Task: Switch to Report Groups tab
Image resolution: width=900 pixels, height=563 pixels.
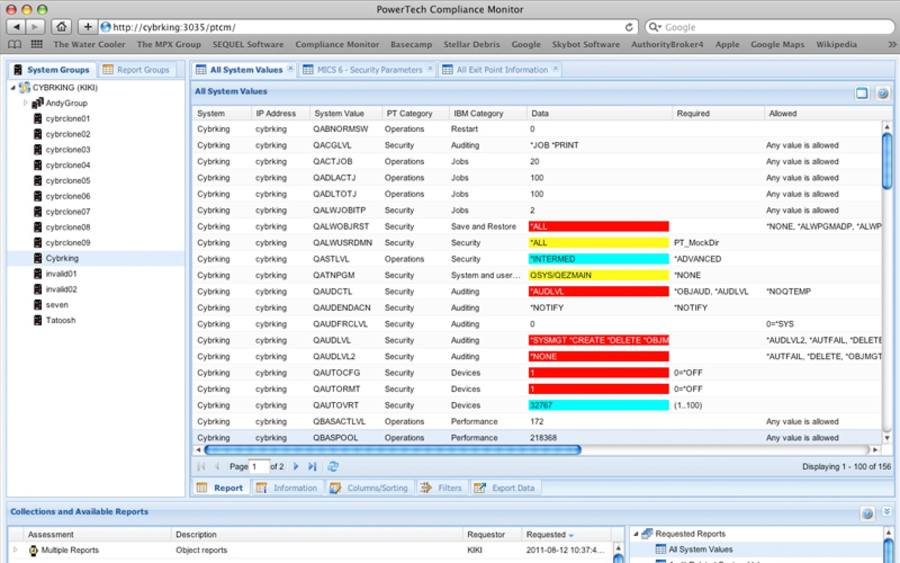Action: pos(137,69)
